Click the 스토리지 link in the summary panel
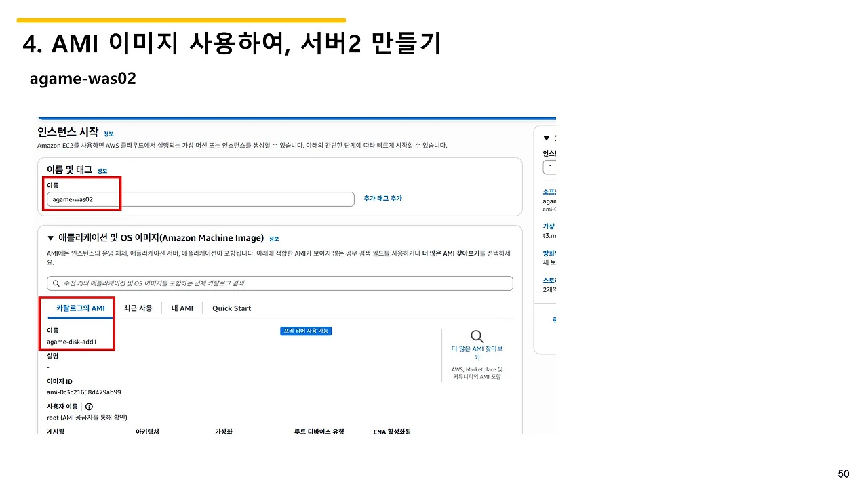 click(548, 280)
